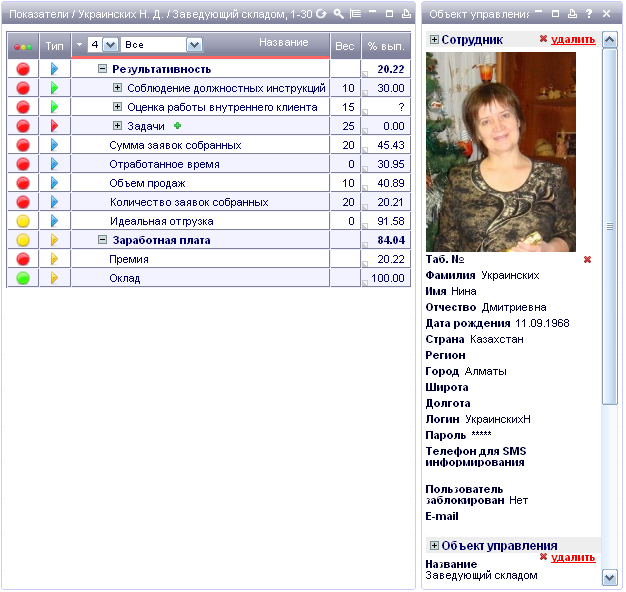Screen dimensions: 626x592
Task: Click the employee photo
Action: [501, 152]
